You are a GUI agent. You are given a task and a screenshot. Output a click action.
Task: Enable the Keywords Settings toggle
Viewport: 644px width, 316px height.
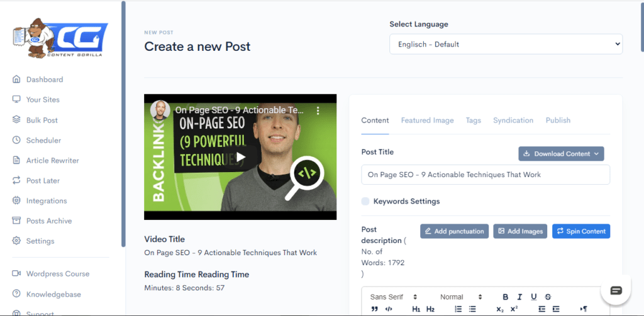(x=365, y=202)
